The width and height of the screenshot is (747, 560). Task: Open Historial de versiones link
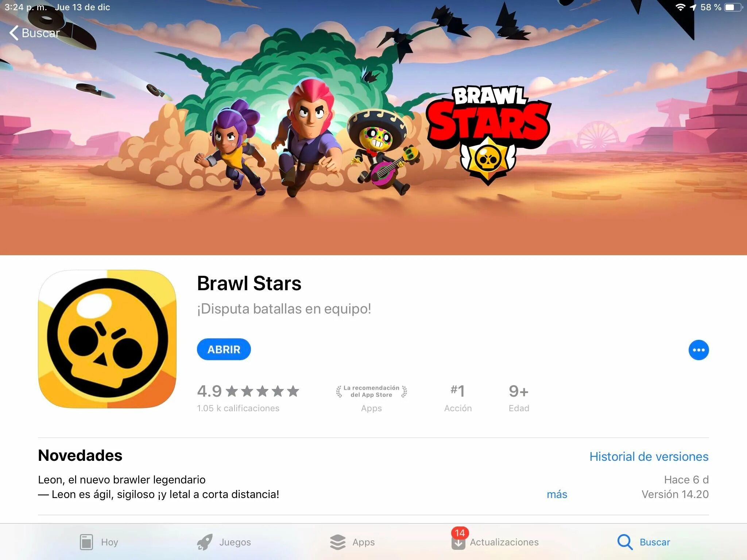[649, 456]
